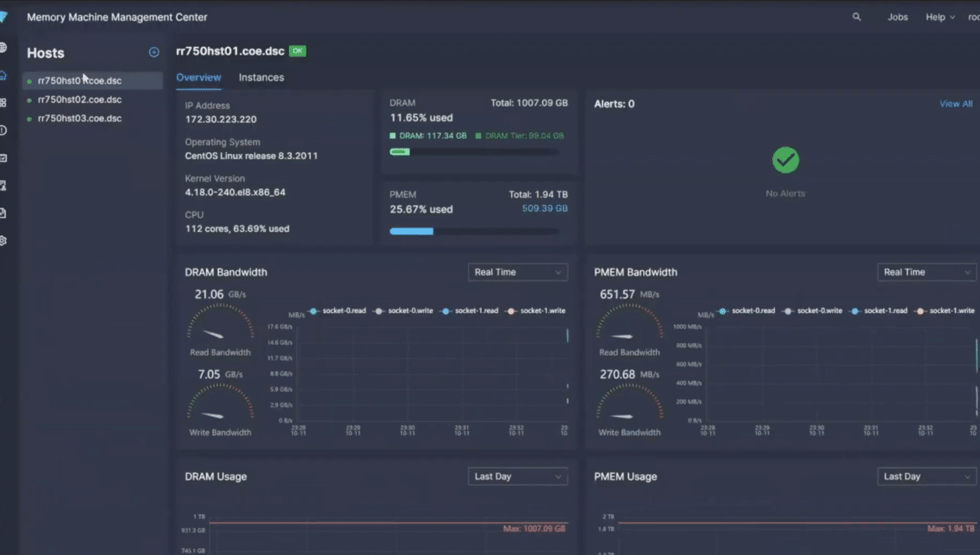Click the 112 cores, 63.69% used text
Screen dimensions: 980x555
pyautogui.click(x=237, y=229)
